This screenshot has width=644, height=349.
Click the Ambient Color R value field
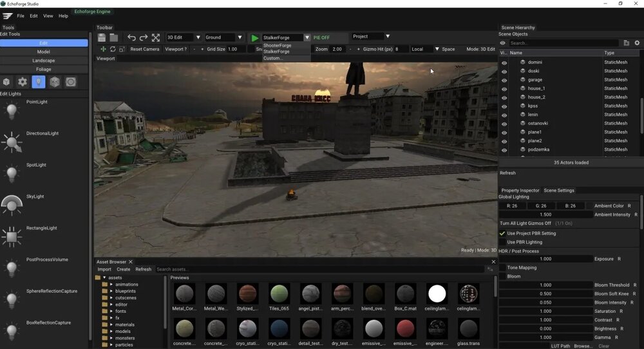click(x=512, y=205)
